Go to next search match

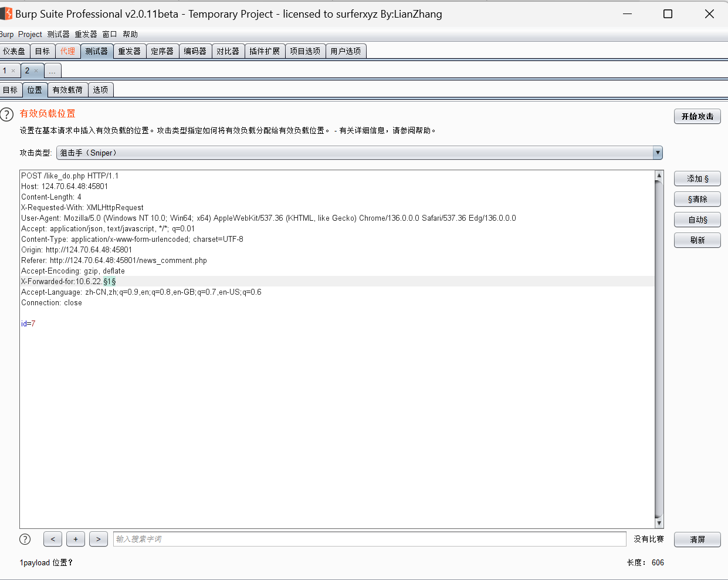tap(99, 539)
